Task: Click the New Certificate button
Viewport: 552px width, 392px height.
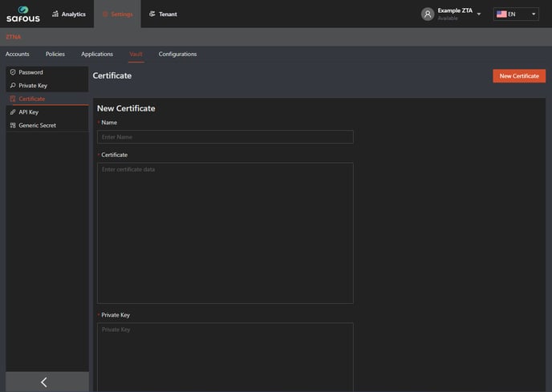Action: [518, 76]
